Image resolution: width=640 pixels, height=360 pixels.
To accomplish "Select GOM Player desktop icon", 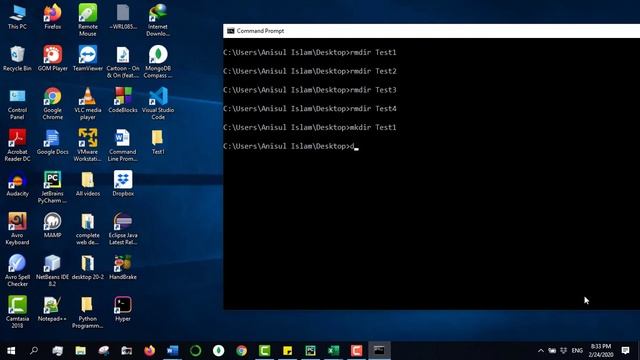I will (x=53, y=59).
